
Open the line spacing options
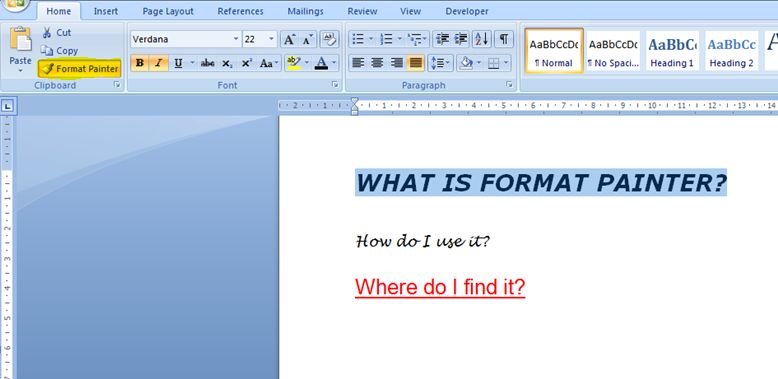click(x=441, y=63)
